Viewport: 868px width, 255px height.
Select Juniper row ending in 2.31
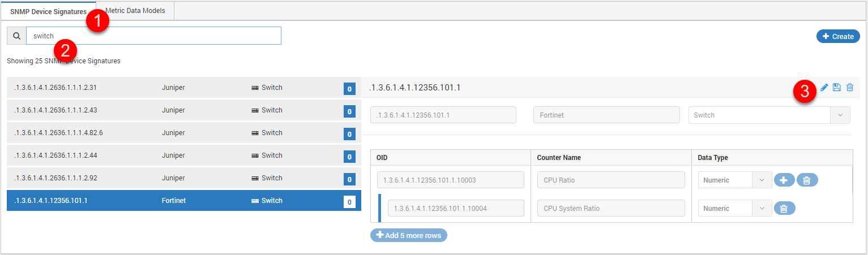tap(184, 88)
